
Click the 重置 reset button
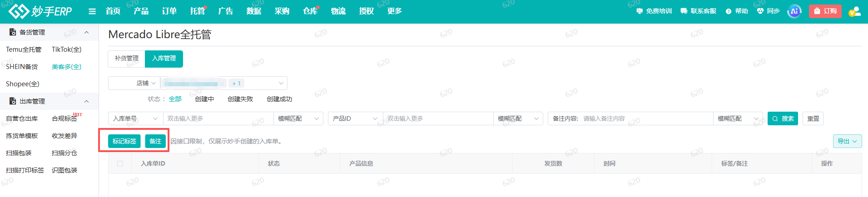813,118
